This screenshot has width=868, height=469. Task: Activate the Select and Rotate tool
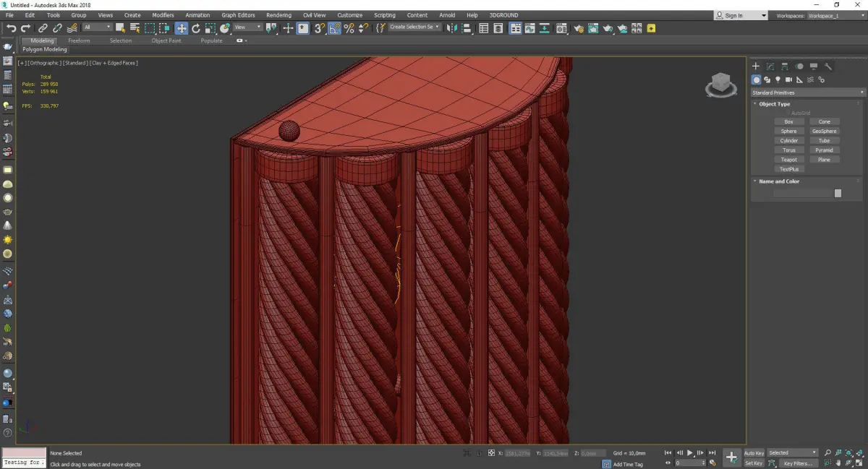pos(196,28)
